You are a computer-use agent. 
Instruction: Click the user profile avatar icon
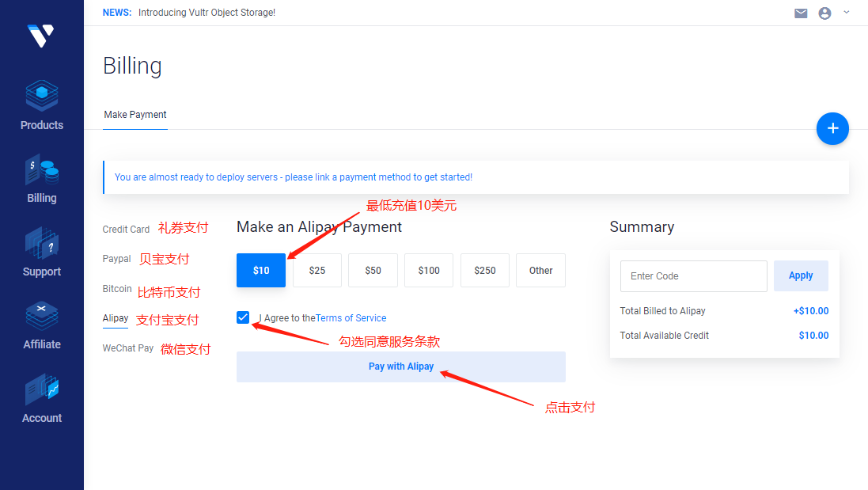click(824, 13)
